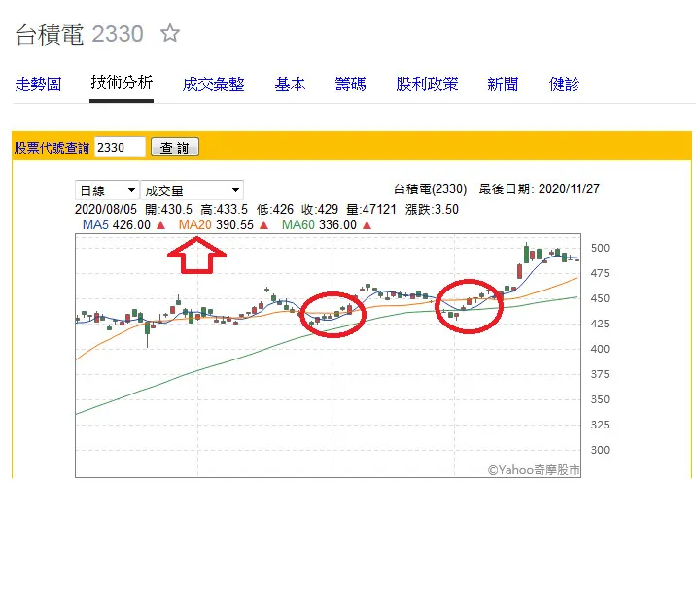Viewport: 700px width, 616px height.
Task: Click the 開:430.5 open price value
Action: [x=169, y=209]
